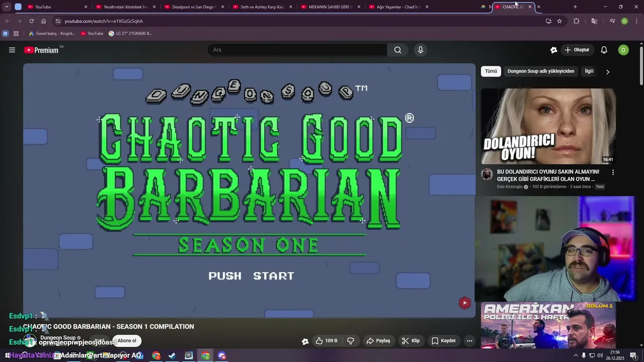Switch to Ağır Yaşamlar tab
This screenshot has height=362, width=644.
pyautogui.click(x=398, y=7)
